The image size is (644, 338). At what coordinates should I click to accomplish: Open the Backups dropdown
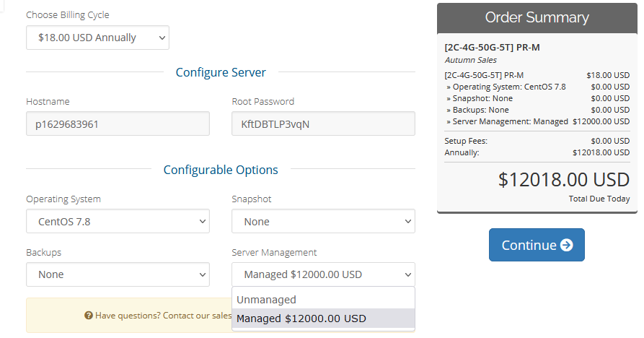[118, 274]
